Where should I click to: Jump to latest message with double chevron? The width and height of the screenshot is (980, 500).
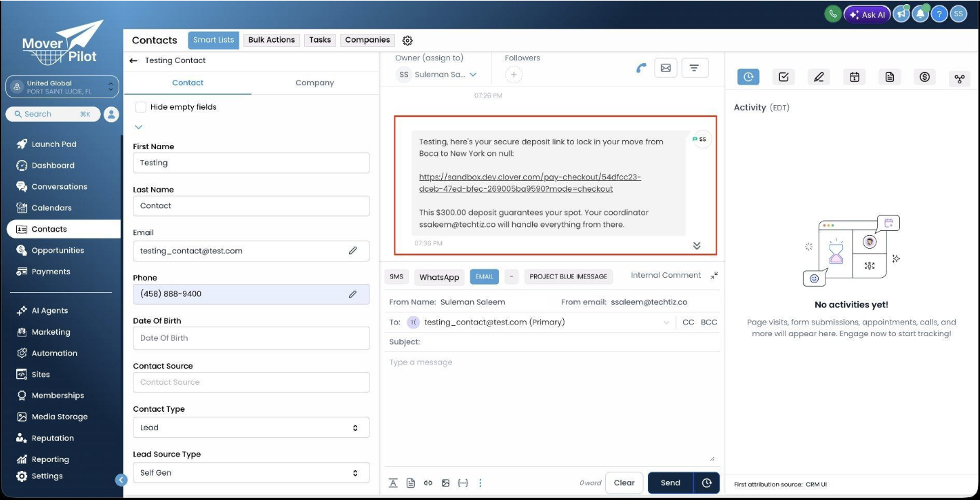[697, 246]
